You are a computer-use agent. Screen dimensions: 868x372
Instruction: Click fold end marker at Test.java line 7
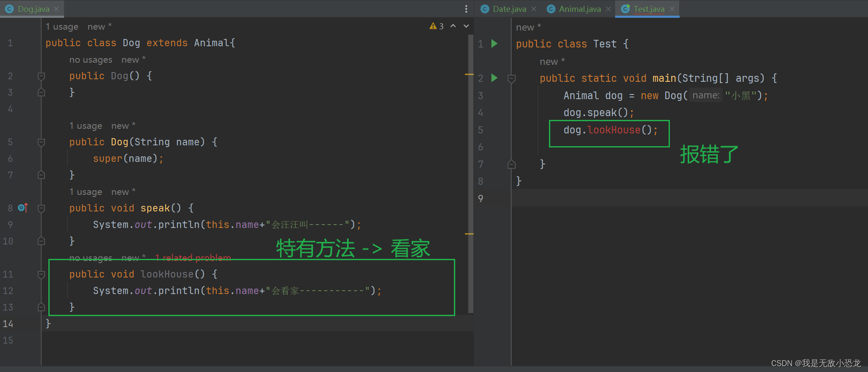[512, 164]
